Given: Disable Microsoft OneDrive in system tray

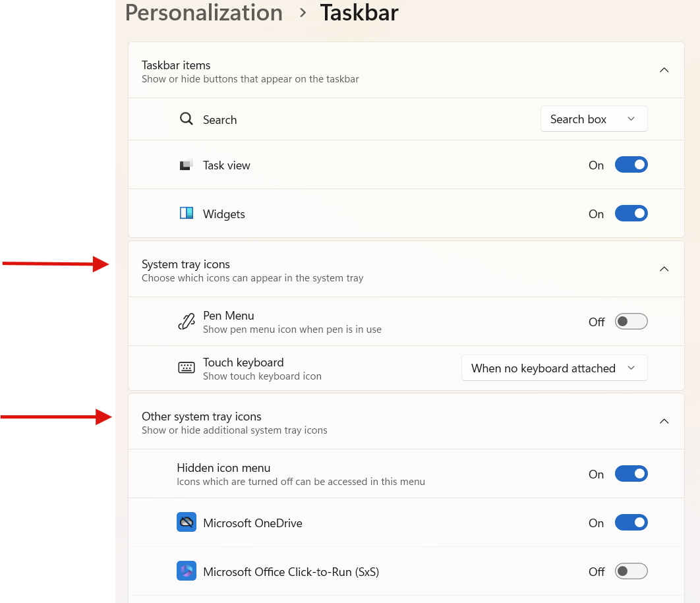Looking at the screenshot, I should [x=631, y=522].
